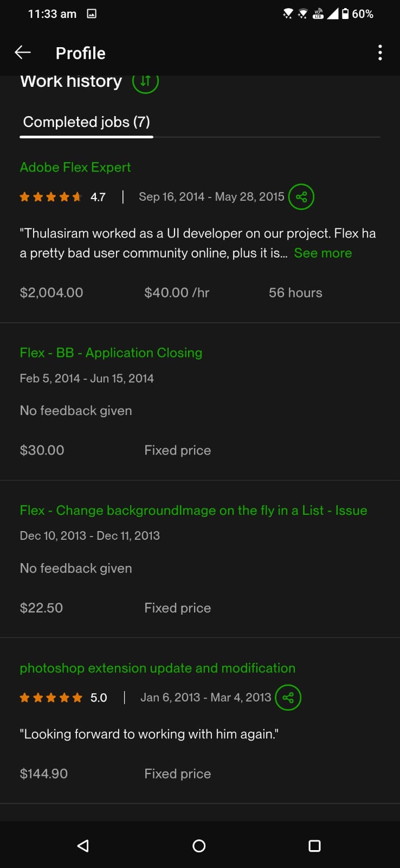The width and height of the screenshot is (400, 868).
Task: Open the three-dot overflow menu
Action: (380, 53)
